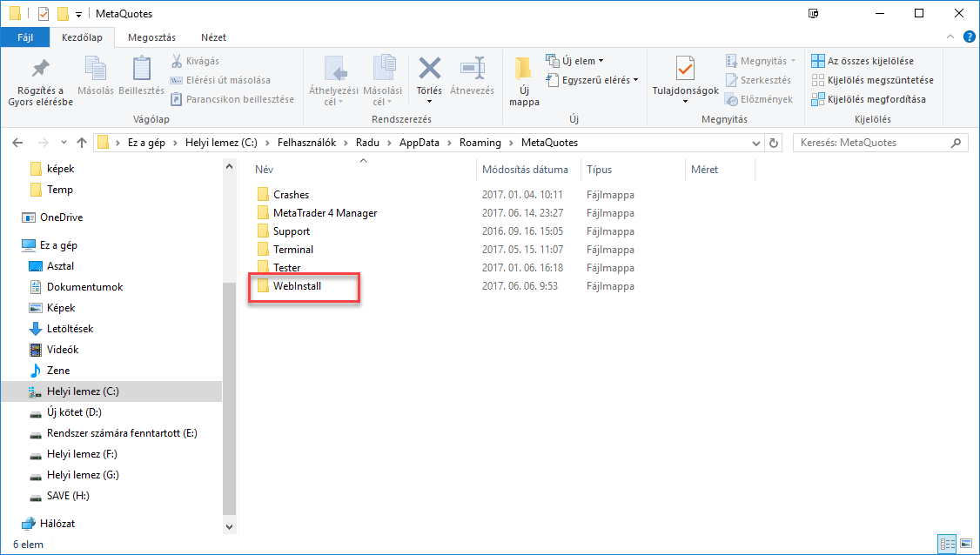Select the MetaTrader 4 Manager folder
Screen dimensions: 980x555
[325, 212]
